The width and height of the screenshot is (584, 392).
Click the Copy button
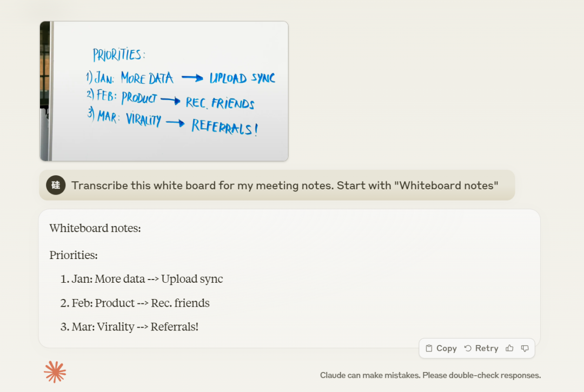click(x=441, y=348)
